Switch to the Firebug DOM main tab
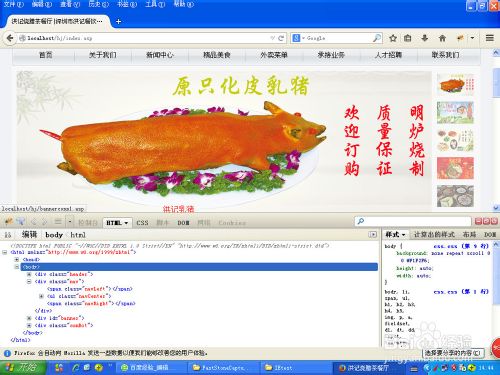 coord(183,223)
